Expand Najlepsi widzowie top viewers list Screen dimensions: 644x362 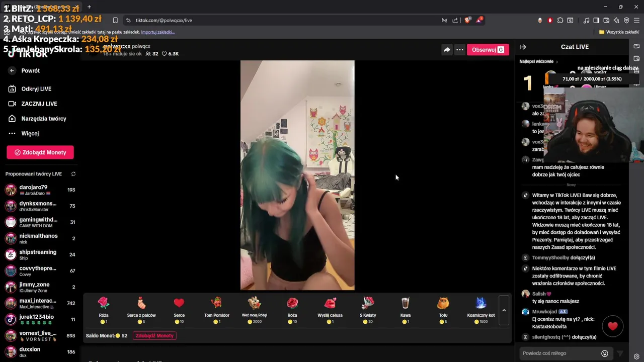[x=539, y=61]
